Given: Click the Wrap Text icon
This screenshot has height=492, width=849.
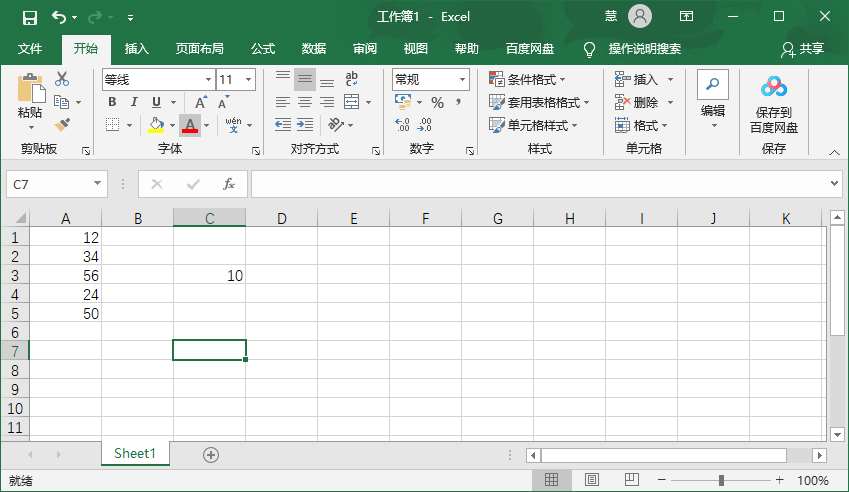Looking at the screenshot, I should tap(351, 79).
